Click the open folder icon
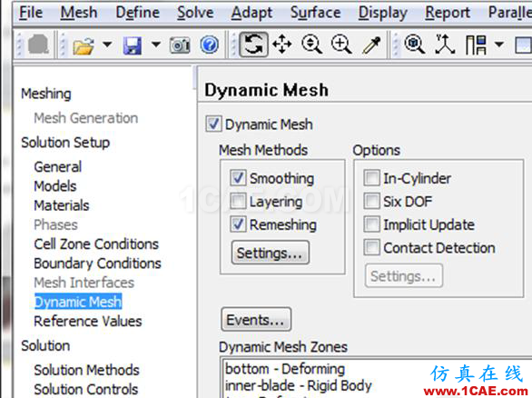532x398 pixels. pos(84,45)
